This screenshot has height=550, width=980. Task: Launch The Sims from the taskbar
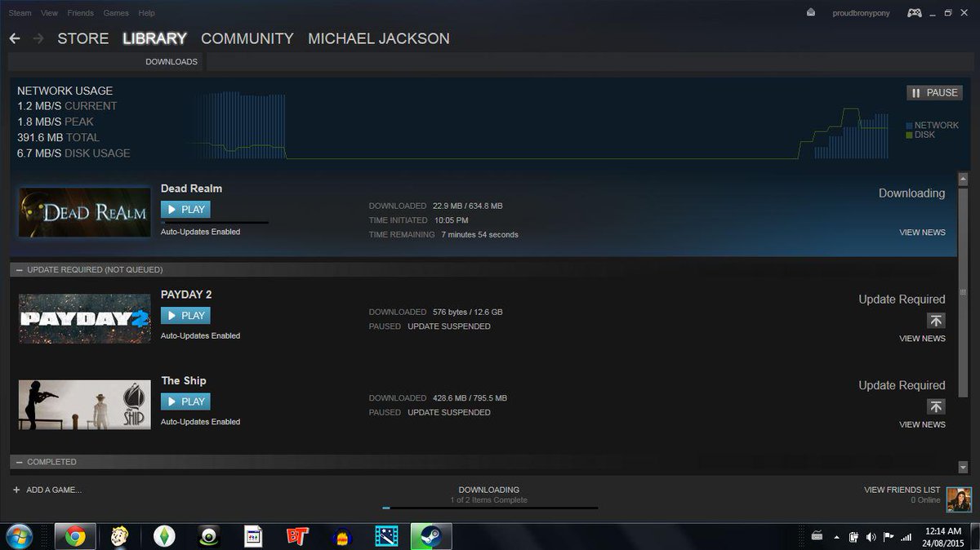pyautogui.click(x=164, y=536)
